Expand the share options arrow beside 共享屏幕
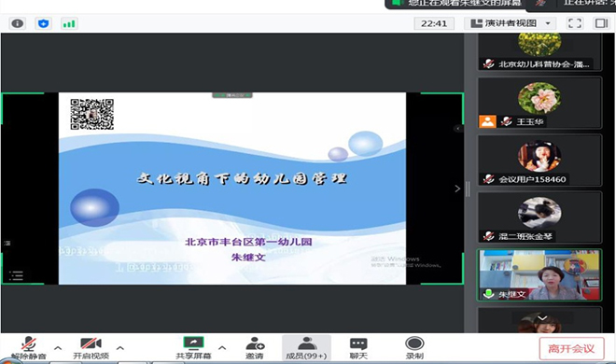This screenshot has height=364, width=616. (x=222, y=348)
